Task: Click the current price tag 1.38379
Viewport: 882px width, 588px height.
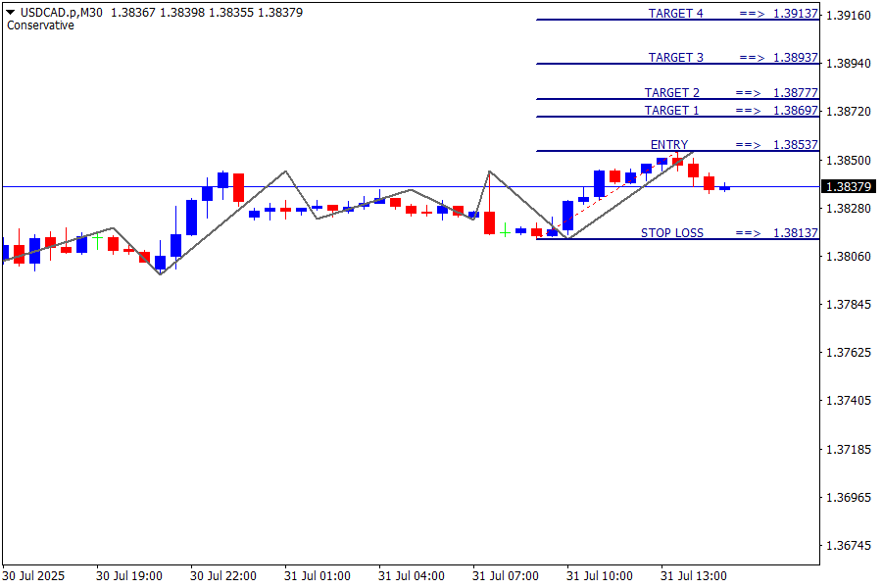Action: coord(849,186)
